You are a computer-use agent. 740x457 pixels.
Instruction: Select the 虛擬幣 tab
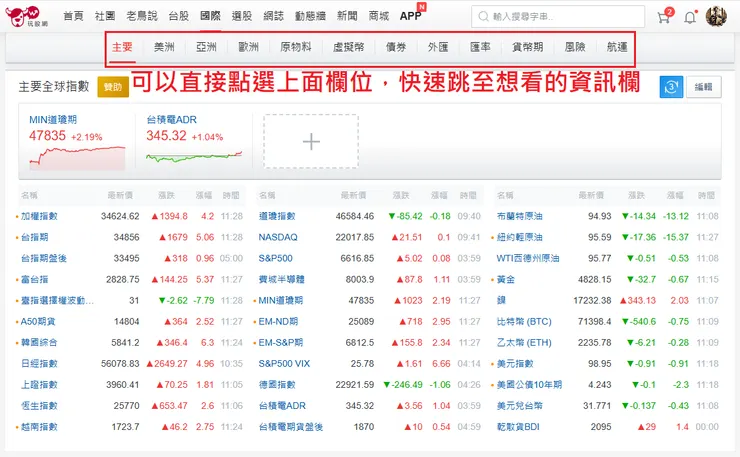pyautogui.click(x=348, y=47)
